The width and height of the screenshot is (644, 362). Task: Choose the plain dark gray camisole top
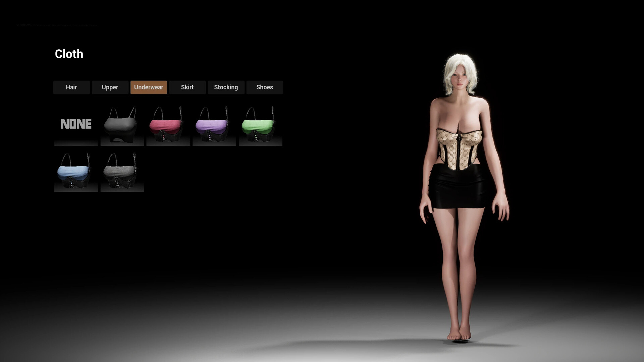pyautogui.click(x=122, y=125)
